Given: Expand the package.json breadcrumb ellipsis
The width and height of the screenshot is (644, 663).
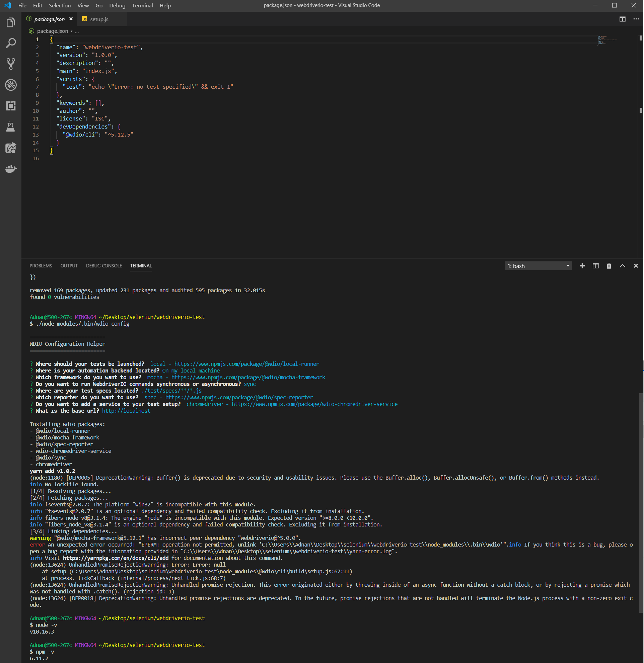Looking at the screenshot, I should (x=77, y=31).
